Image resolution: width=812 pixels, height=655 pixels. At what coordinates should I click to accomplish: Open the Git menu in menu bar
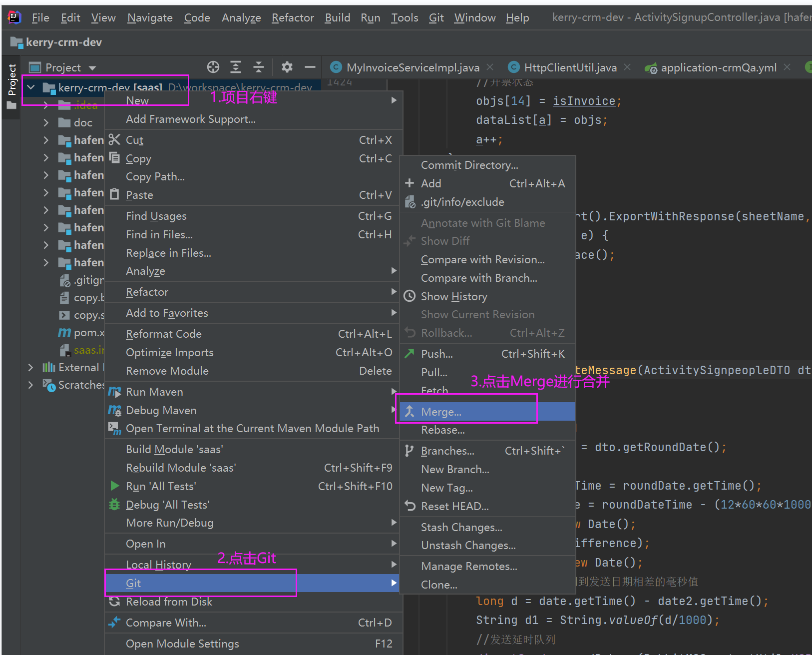(x=436, y=18)
